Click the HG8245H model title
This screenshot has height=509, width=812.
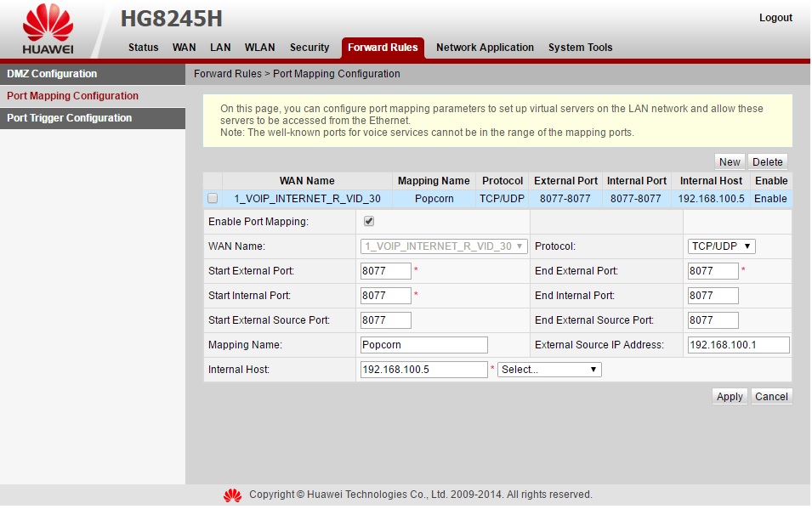click(x=172, y=20)
